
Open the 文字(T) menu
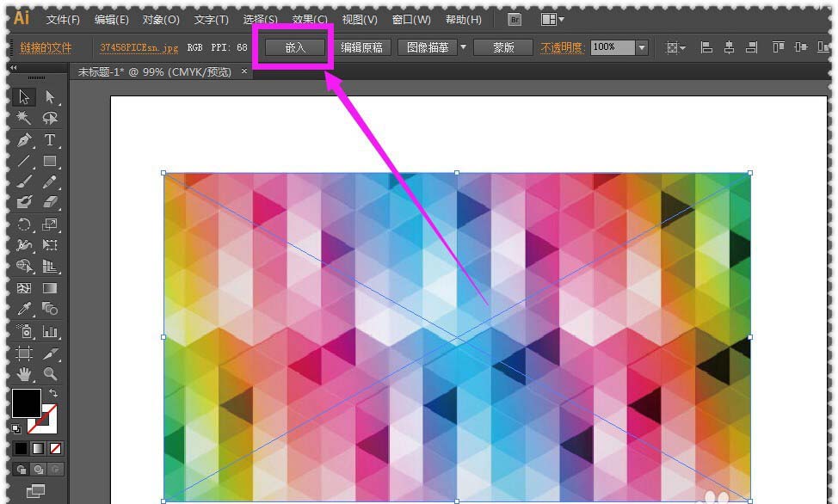(x=211, y=20)
